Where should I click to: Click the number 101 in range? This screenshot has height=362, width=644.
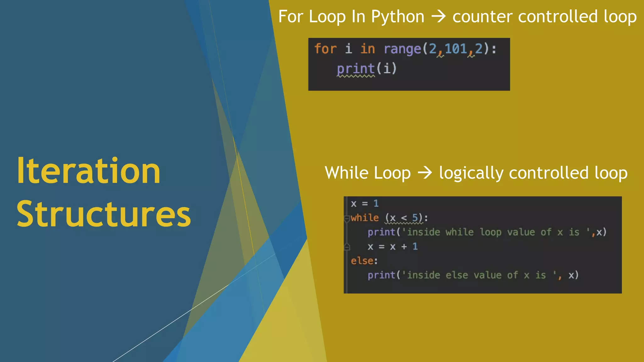pos(455,49)
